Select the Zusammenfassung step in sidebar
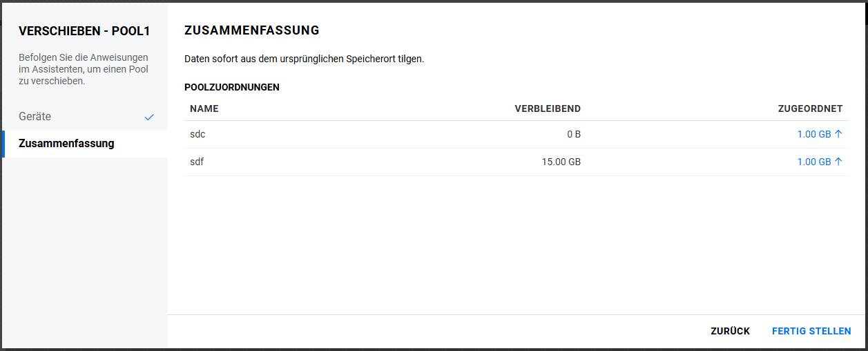This screenshot has width=868, height=351. point(66,144)
